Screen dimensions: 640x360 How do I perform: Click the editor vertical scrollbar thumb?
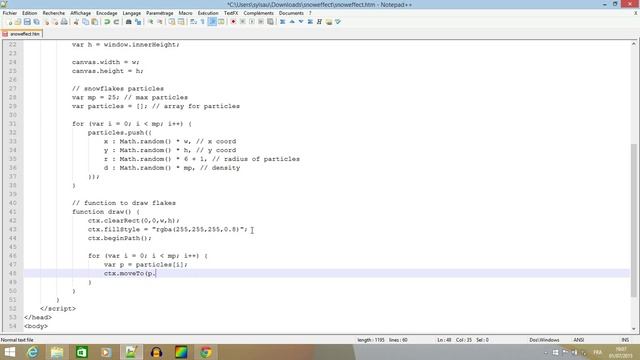tap(633, 220)
